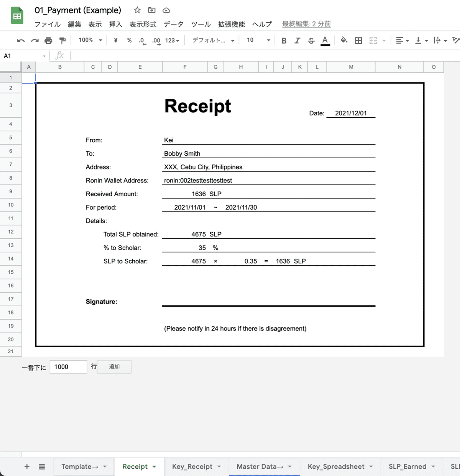The image size is (460, 476).
Task: Open the 表示形式 menu
Action: pos(143,24)
